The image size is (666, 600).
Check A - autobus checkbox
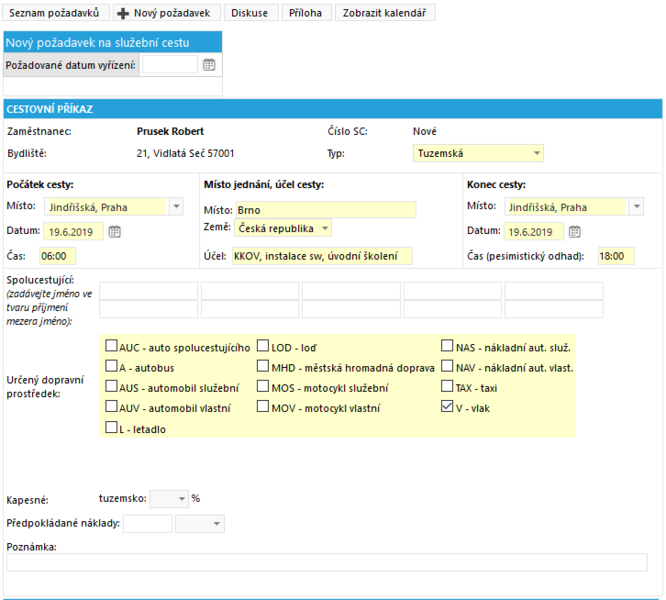point(111,366)
